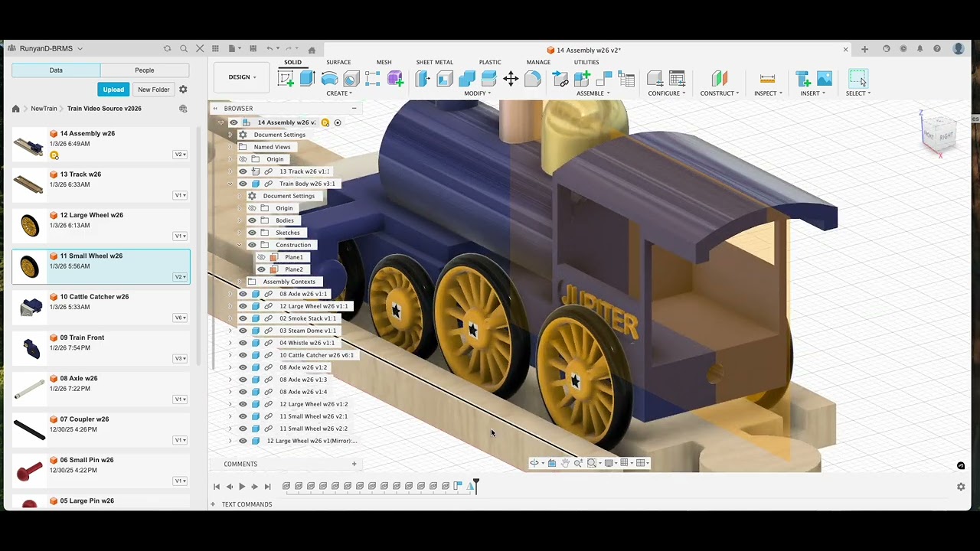The width and height of the screenshot is (980, 551).
Task: Open version dropdown V6 for 10 Cattle Catcher
Action: [180, 318]
